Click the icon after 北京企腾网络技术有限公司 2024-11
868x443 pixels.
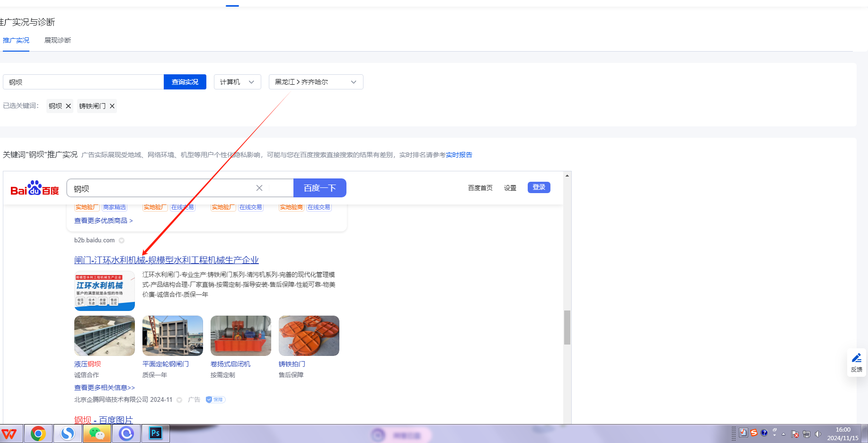pyautogui.click(x=179, y=400)
